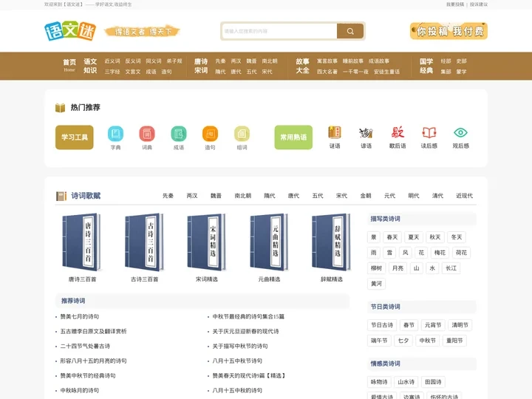Open 安徒生童话 in the nav bar
532x399 pixels.
point(386,72)
